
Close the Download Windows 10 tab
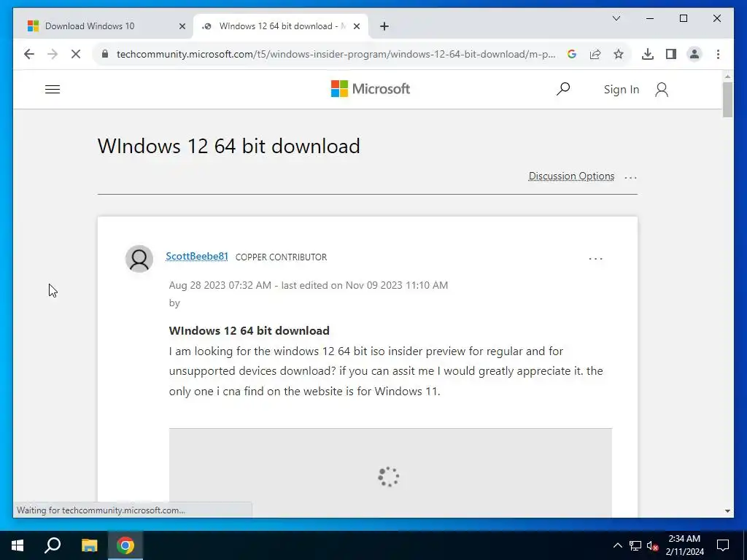pyautogui.click(x=182, y=26)
